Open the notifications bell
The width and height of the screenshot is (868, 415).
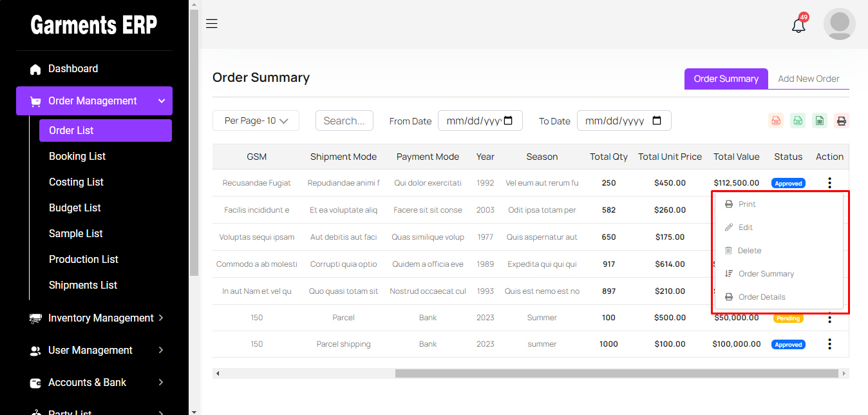pos(798,26)
